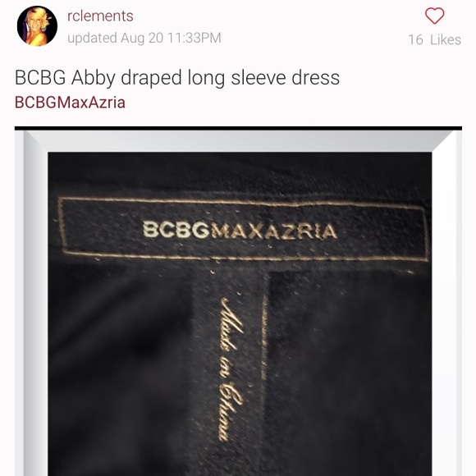Click the word Likes under the heart
This screenshot has height=476, width=476.
pyautogui.click(x=446, y=39)
